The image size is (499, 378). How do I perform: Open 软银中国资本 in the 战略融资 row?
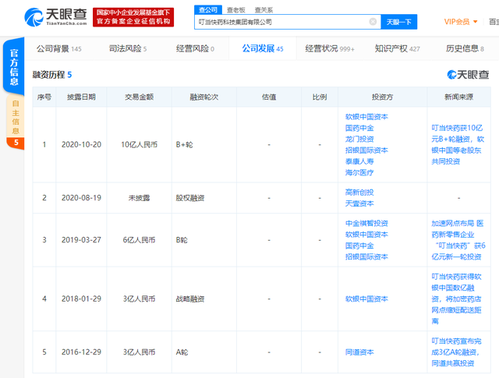coord(367,299)
